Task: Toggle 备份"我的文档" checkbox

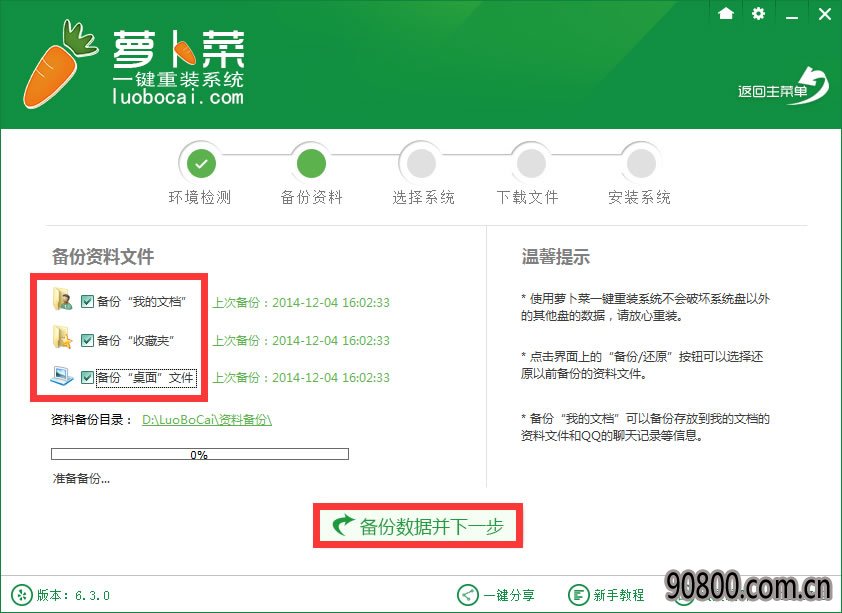Action: tap(87, 302)
